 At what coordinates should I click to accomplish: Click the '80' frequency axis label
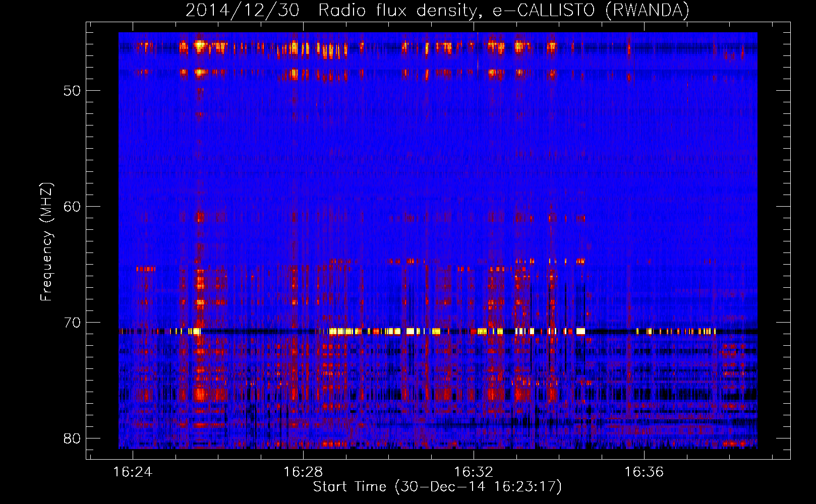tap(72, 438)
